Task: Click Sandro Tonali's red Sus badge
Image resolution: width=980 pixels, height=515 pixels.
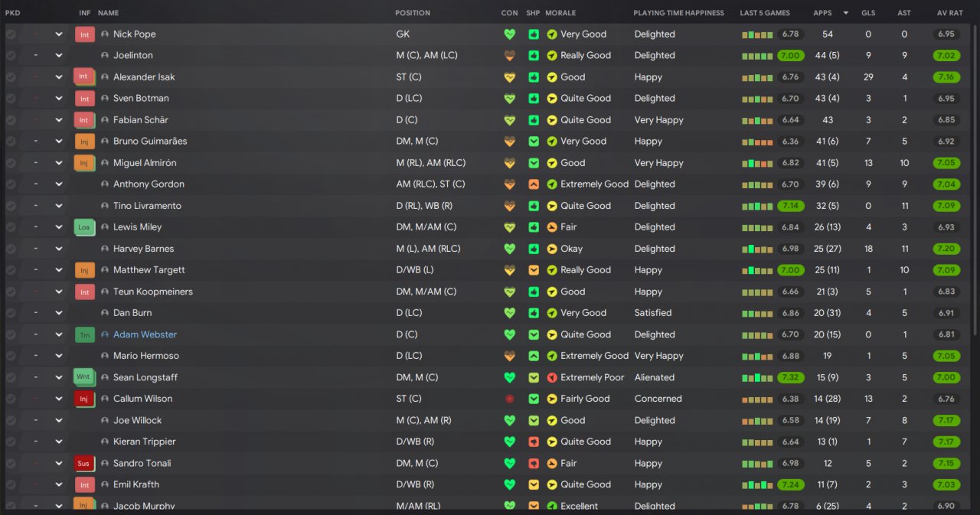Action: click(x=83, y=464)
